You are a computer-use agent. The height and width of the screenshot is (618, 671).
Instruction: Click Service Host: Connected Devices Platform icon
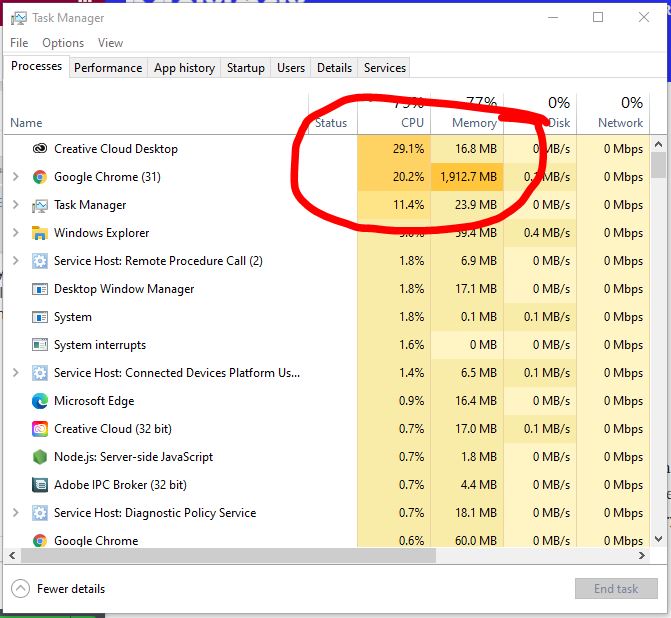pyautogui.click(x=40, y=373)
